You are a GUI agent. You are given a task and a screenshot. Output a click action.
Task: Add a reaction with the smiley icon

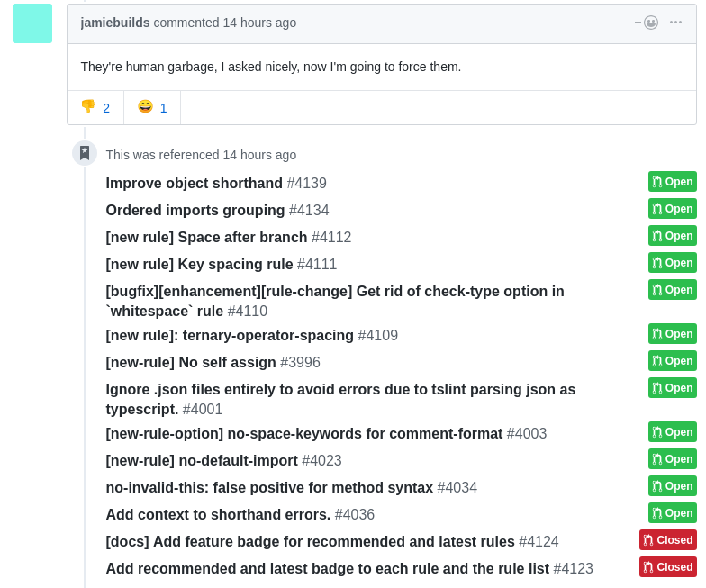coord(647,23)
